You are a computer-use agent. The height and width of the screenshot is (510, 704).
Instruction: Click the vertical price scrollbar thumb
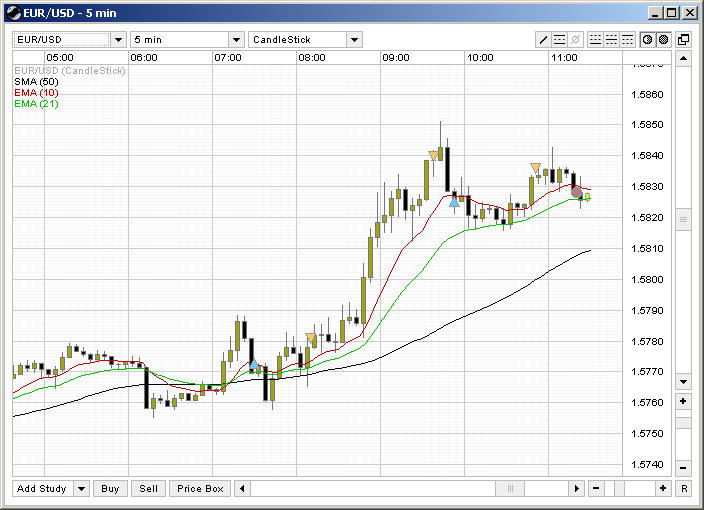pyautogui.click(x=683, y=220)
